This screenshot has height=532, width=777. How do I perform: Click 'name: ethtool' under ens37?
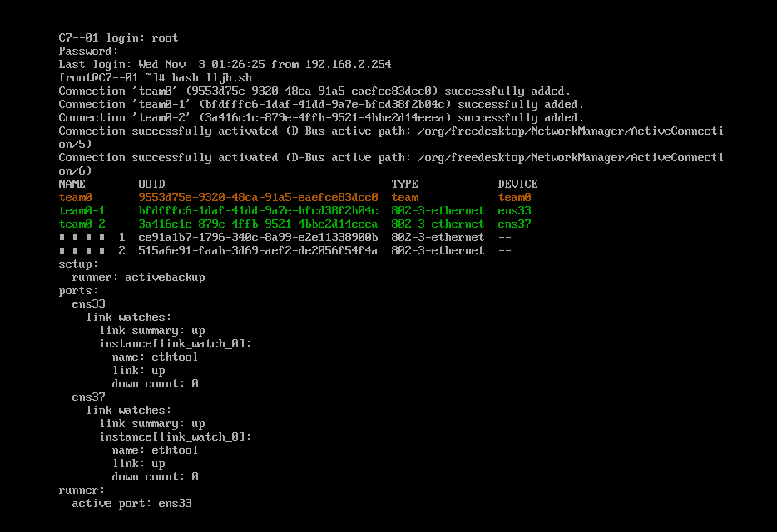click(155, 451)
